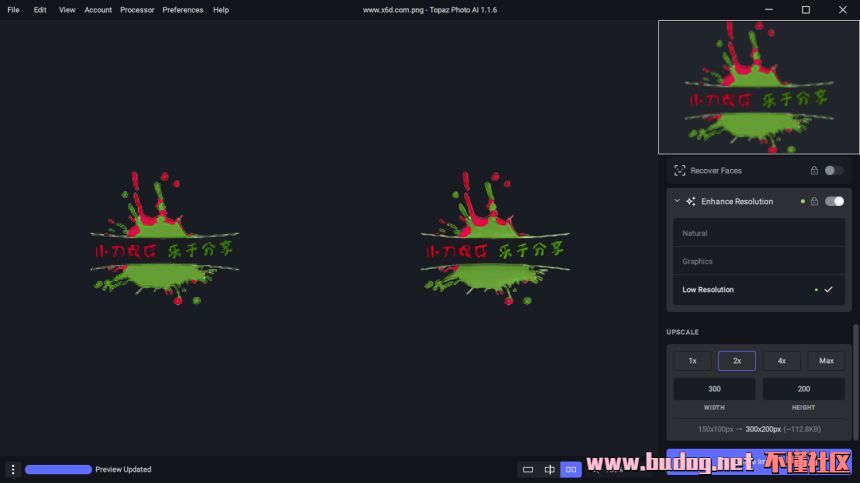Click the preview progress bar
Image resolution: width=860 pixels, height=483 pixels.
58,469
